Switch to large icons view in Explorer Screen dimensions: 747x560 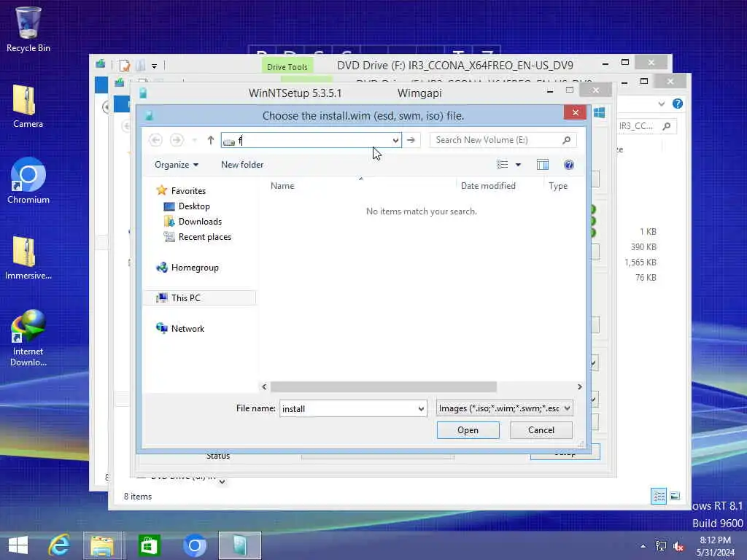tap(675, 496)
